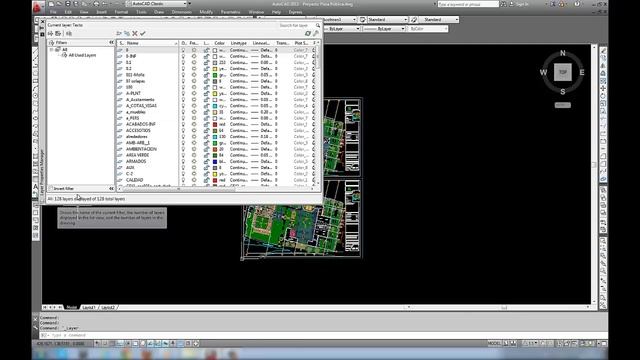Click the AutoCAD application logo button

[x=38, y=7]
